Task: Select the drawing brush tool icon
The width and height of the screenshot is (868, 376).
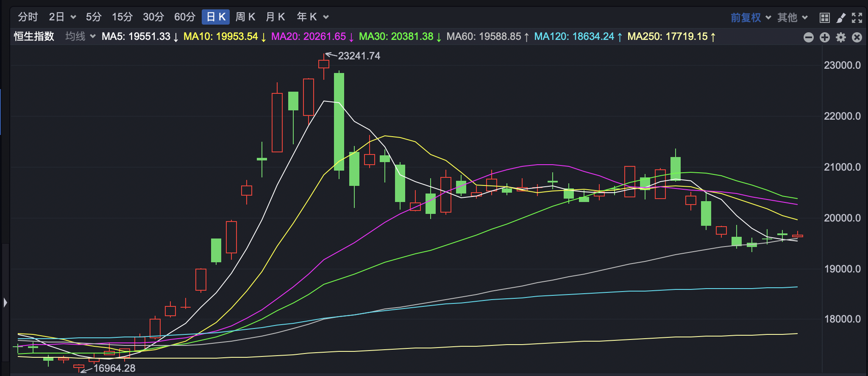Action: 841,18
